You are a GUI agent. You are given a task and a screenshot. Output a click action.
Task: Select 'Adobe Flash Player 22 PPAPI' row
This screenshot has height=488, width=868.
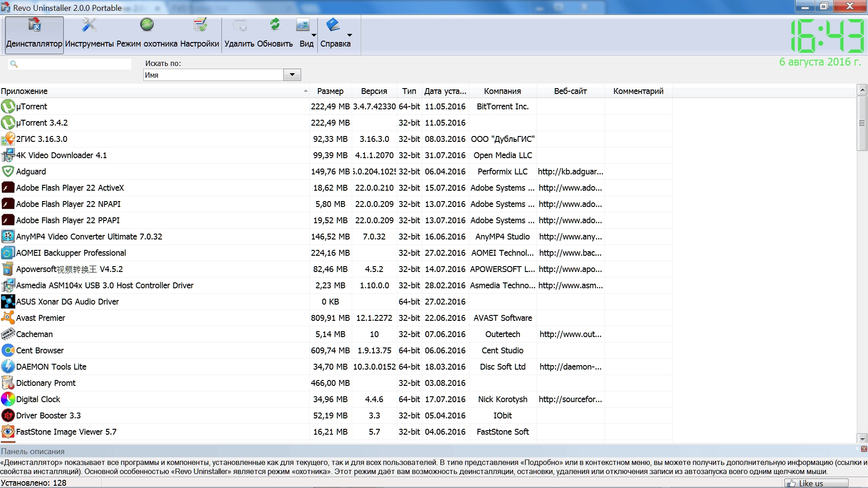click(x=336, y=221)
